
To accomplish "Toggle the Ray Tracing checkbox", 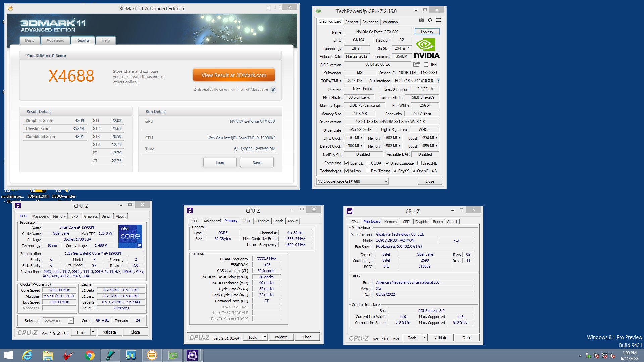I will point(368,171).
